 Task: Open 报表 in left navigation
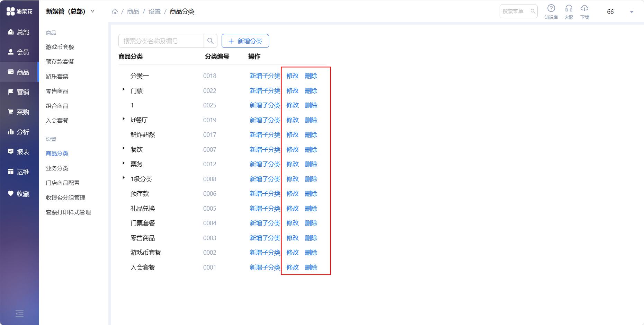[x=19, y=152]
